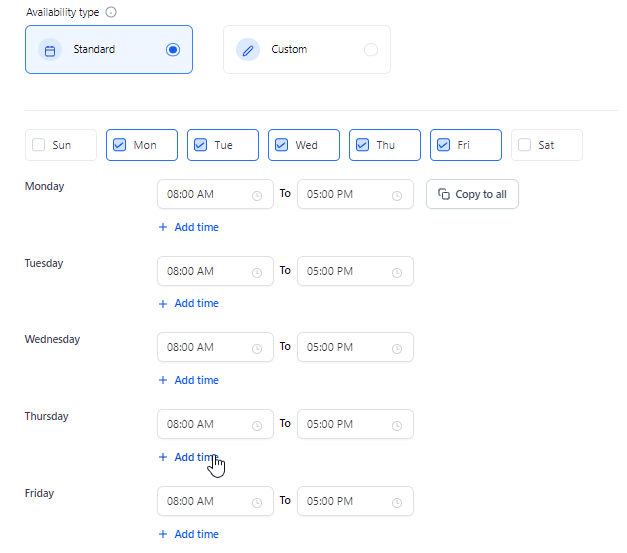The image size is (627, 553).
Task: Enable the Sat day checkbox
Action: (x=524, y=145)
